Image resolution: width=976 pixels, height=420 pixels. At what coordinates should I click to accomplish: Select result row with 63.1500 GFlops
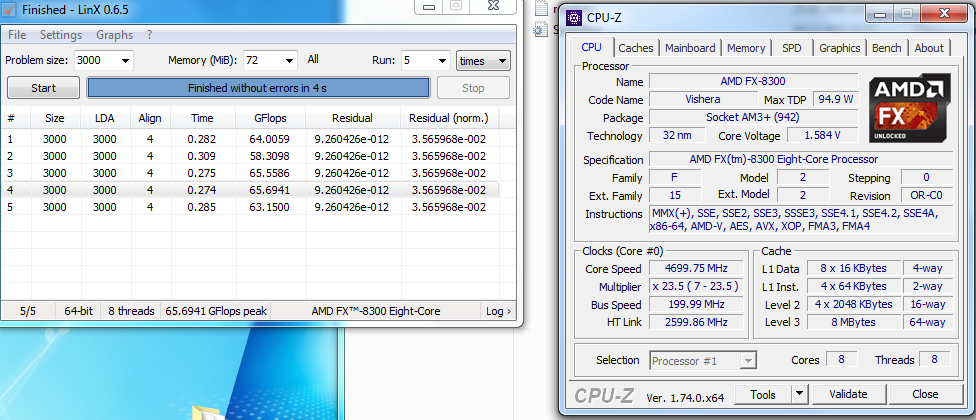point(249,207)
